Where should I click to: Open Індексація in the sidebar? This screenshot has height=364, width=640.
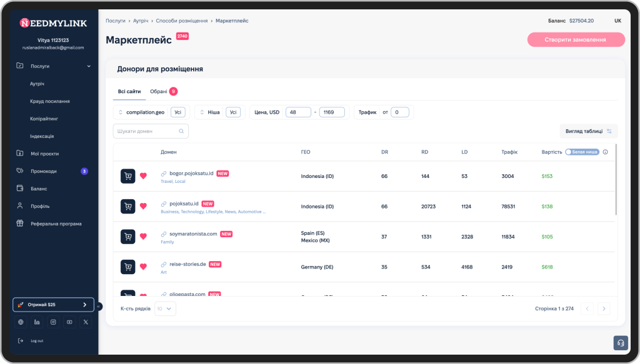point(42,136)
